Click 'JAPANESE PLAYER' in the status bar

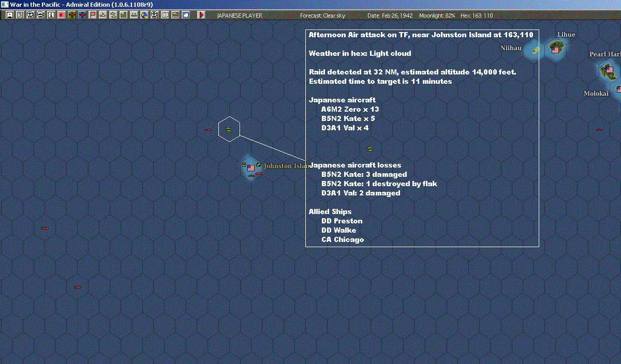240,16
